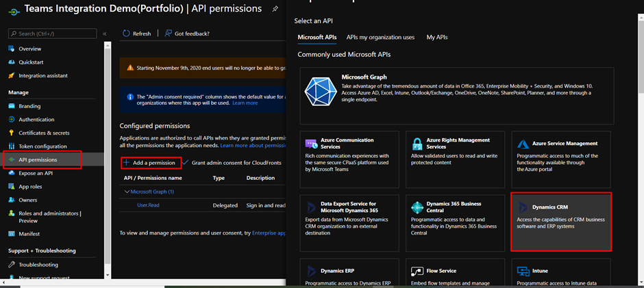Click API / Permissions name column header
This screenshot has width=644, height=288.
pyautogui.click(x=153, y=178)
